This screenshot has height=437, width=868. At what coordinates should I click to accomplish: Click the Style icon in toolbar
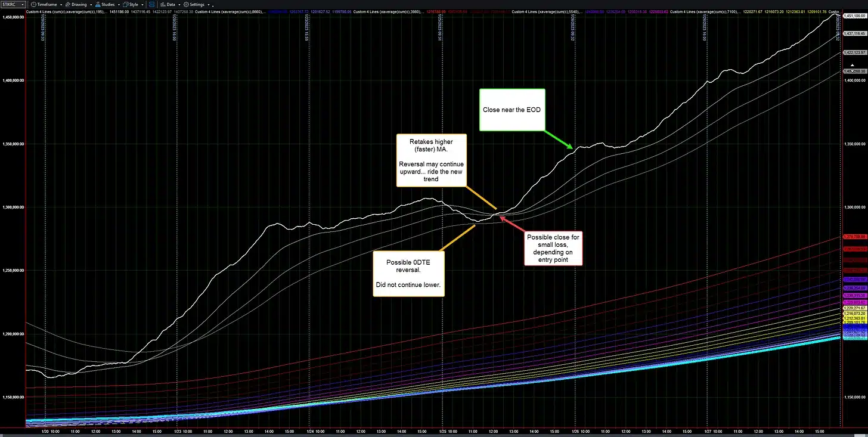coord(125,4)
